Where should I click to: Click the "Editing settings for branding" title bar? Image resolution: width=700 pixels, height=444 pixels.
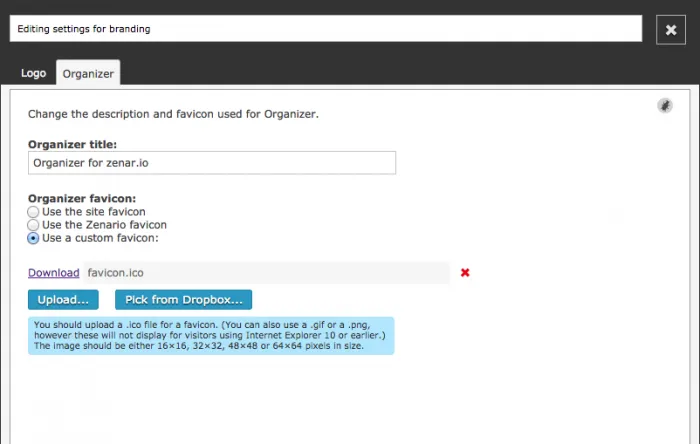tap(325, 29)
